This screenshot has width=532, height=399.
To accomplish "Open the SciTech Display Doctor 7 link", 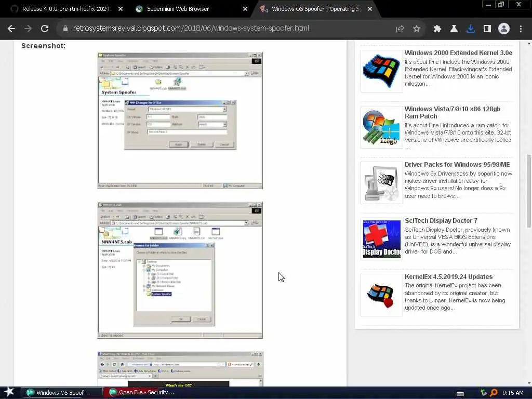I will pos(441,220).
